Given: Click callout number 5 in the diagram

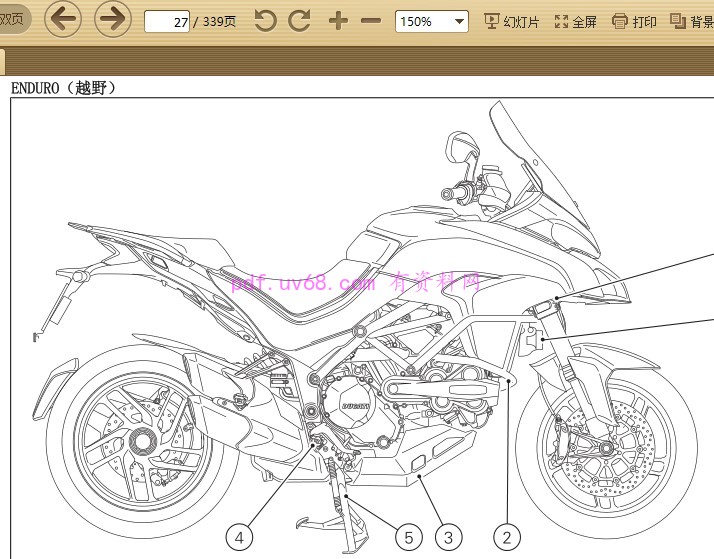Looking at the screenshot, I should [x=407, y=538].
